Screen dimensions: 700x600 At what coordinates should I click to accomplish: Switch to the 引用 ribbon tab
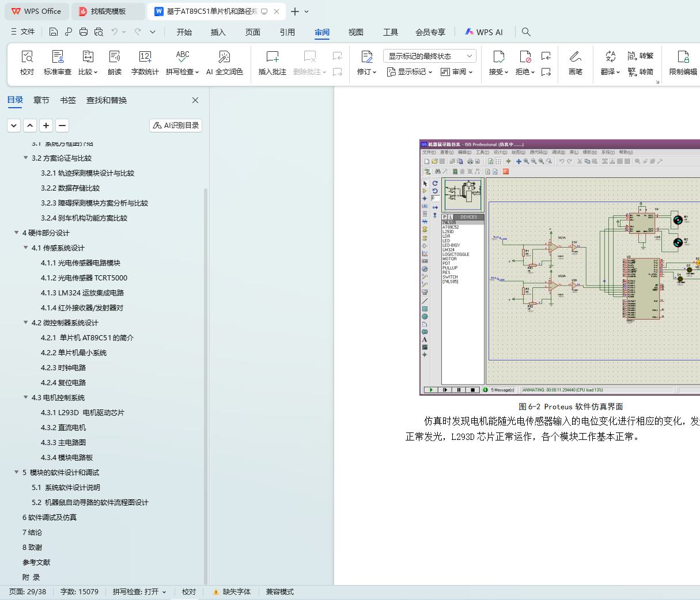287,32
